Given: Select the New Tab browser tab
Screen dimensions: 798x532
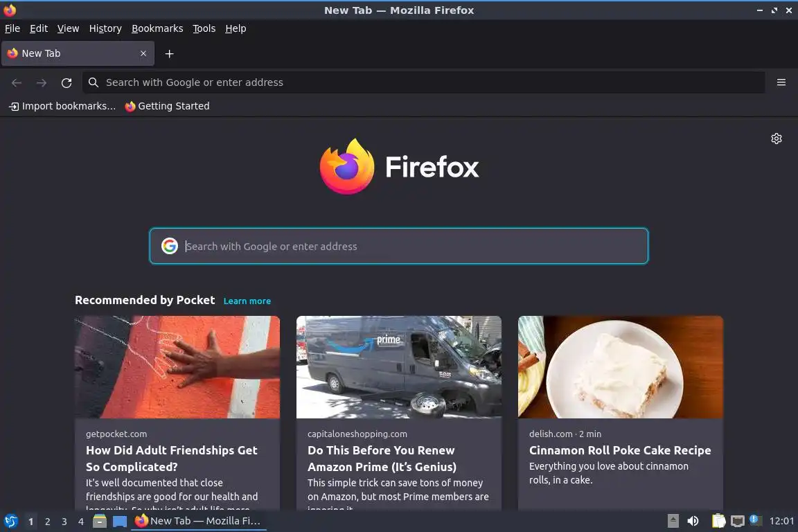Looking at the screenshot, I should click(78, 53).
